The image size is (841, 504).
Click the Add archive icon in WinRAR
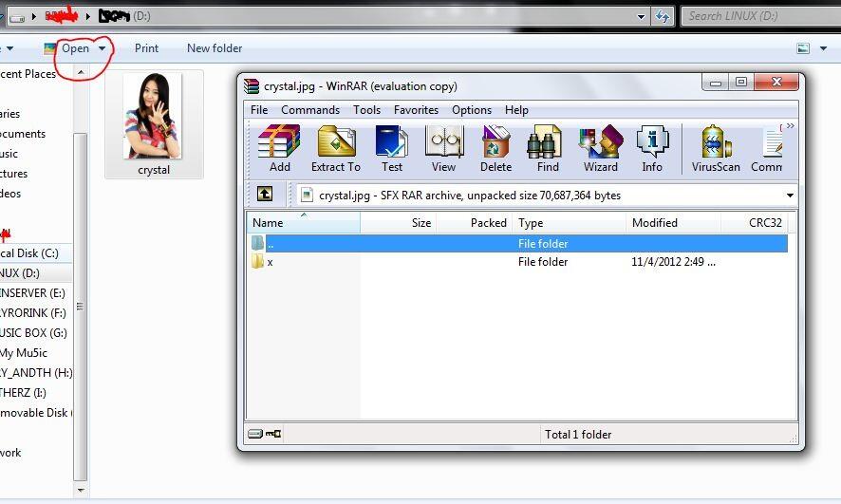[x=279, y=148]
